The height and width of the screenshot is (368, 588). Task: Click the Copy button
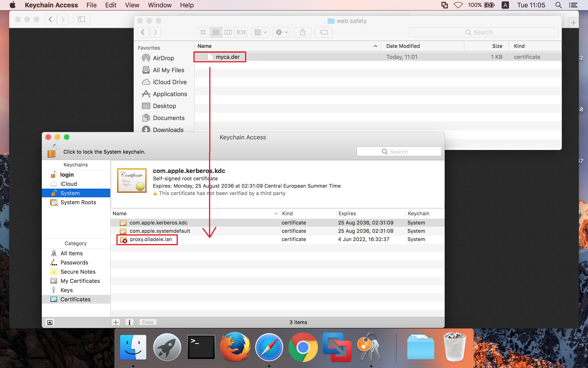(x=148, y=322)
